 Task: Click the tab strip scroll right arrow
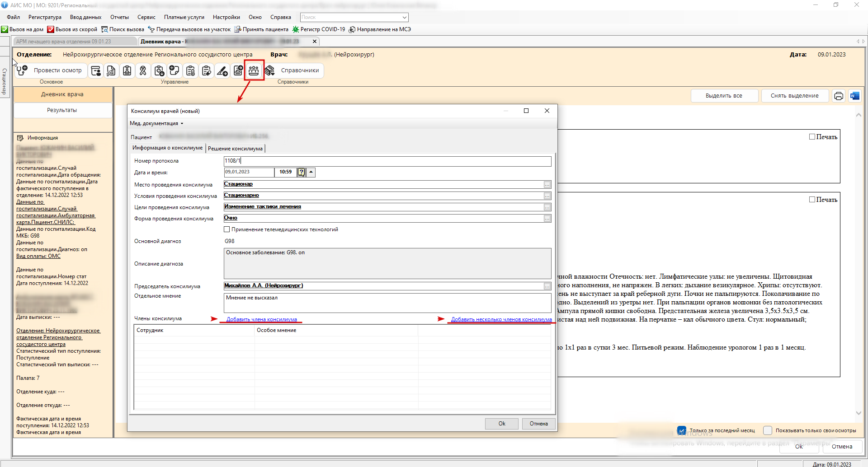[863, 41]
